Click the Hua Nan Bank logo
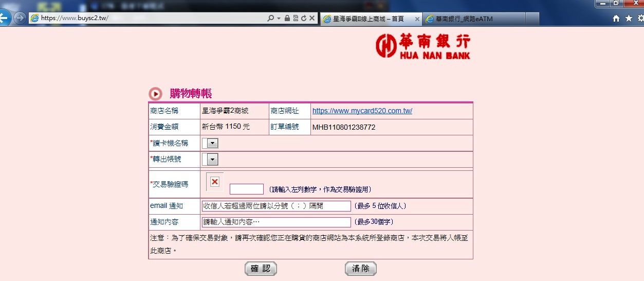The height and width of the screenshot is (281, 644). coord(422,46)
